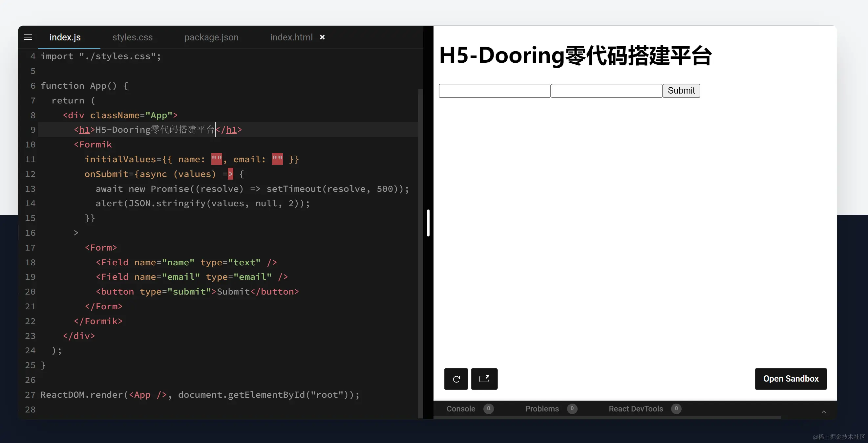Click the Field name="email" code line

tap(192, 277)
